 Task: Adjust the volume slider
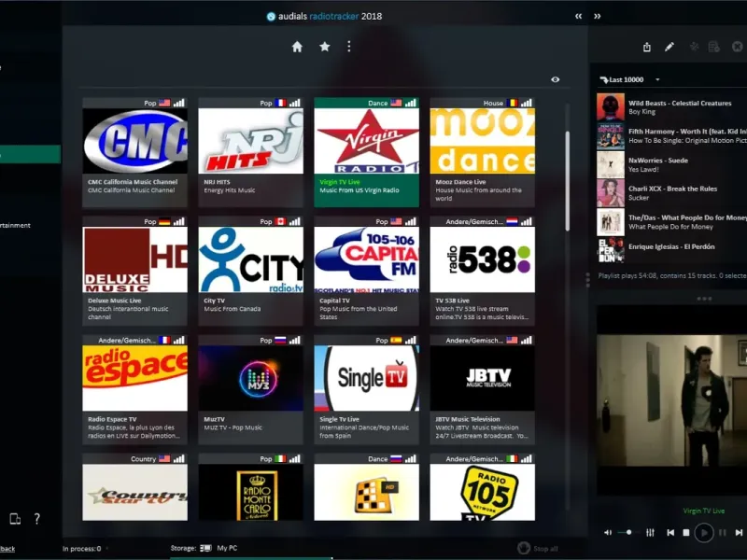pyautogui.click(x=628, y=532)
